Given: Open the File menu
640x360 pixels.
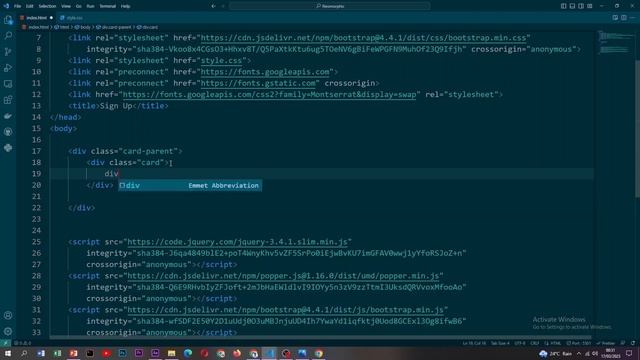Looking at the screenshot, I should coord(17,6).
